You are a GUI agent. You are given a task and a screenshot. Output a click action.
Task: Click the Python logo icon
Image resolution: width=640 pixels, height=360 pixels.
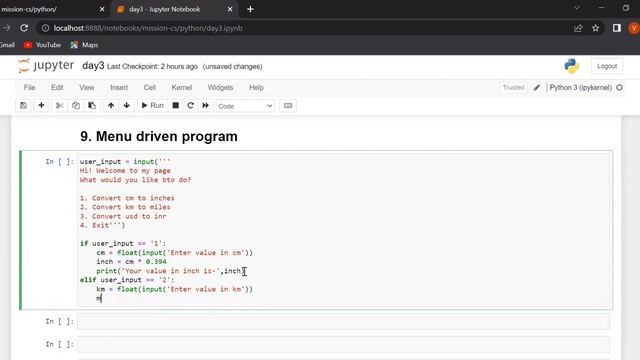pos(571,66)
